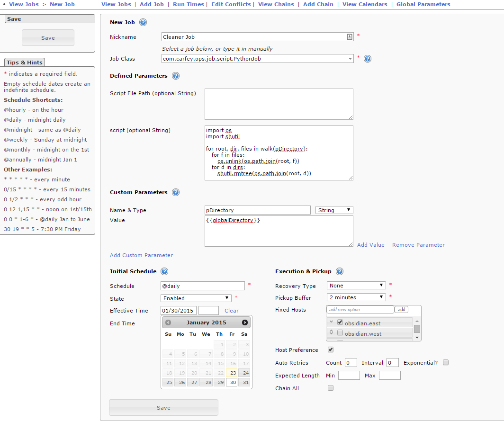Go to next month in calendar
This screenshot has height=421, width=504.
[245, 322]
